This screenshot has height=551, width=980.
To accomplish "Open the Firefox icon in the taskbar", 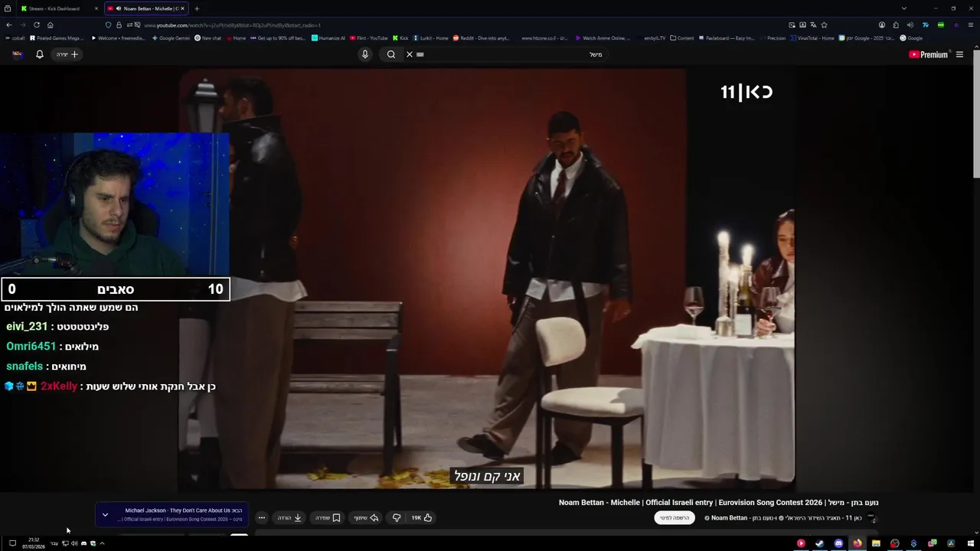I will tap(857, 543).
